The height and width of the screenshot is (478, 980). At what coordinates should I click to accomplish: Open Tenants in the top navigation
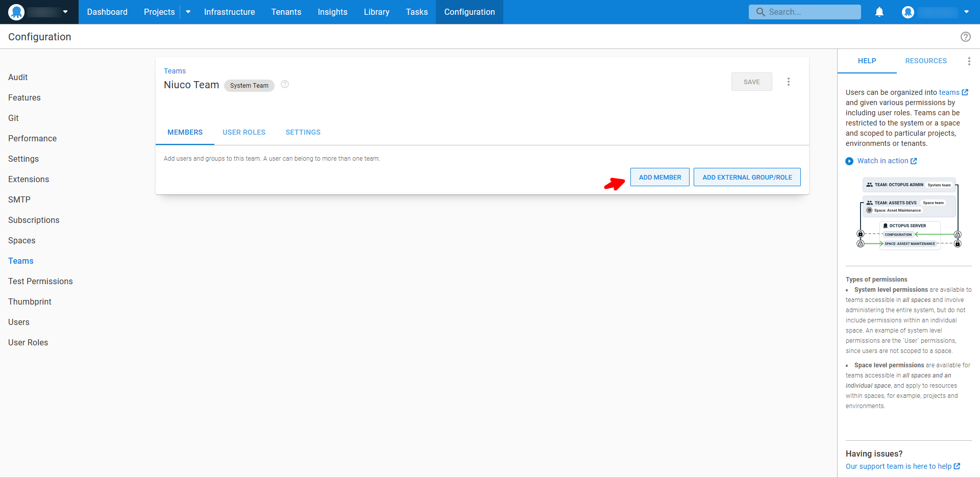[286, 12]
